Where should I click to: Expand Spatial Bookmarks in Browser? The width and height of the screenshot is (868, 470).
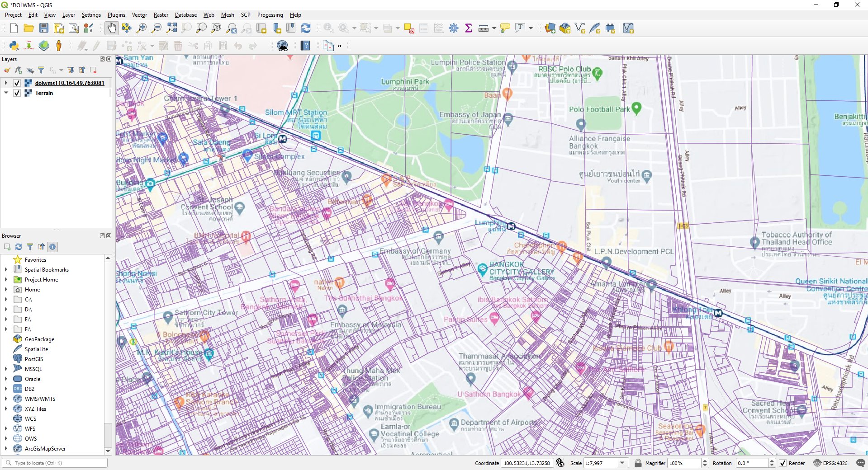[x=6, y=270]
